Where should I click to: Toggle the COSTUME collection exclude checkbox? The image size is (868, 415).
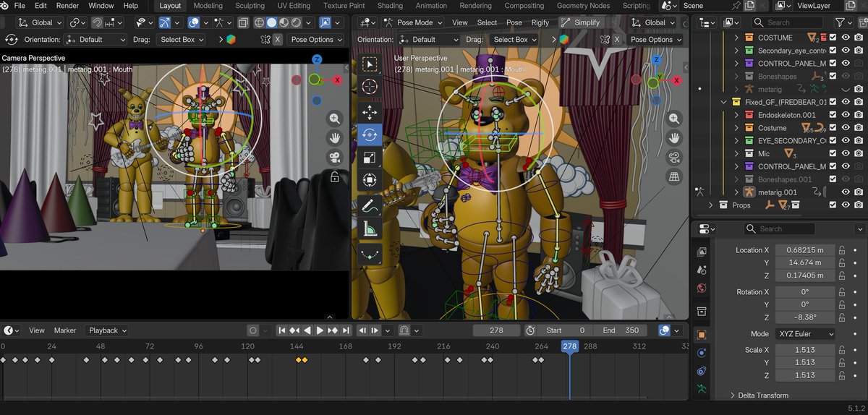(833, 38)
